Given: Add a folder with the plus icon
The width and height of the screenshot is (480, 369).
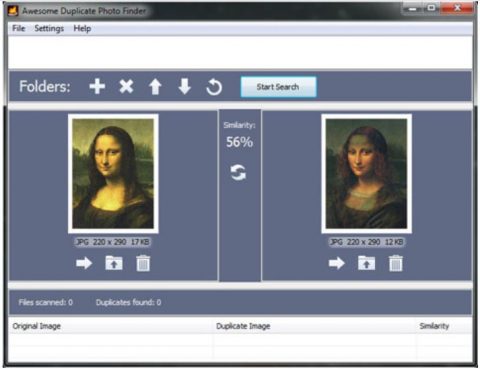Looking at the screenshot, I should point(97,87).
